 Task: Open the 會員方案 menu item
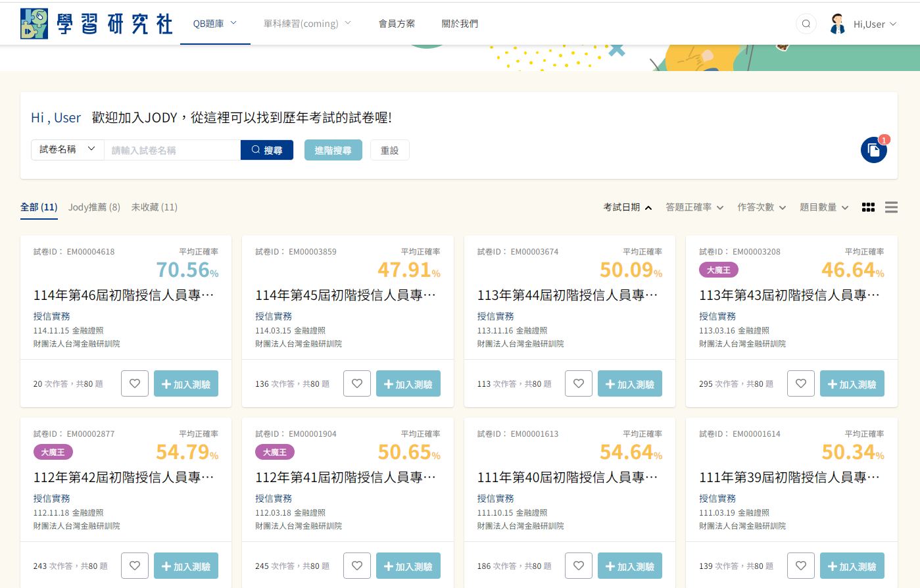click(397, 24)
